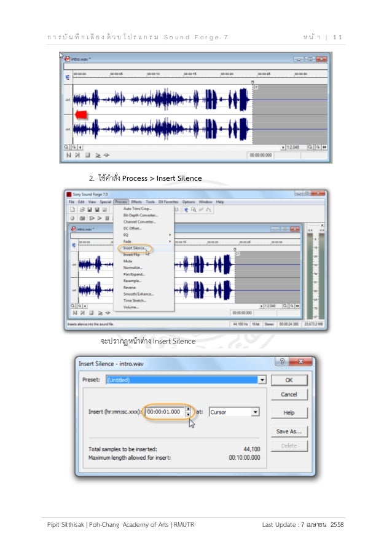The image size is (392, 555).
Task: Select the Magnify tool in Sound Forge toolbar
Action: [x=194, y=210]
